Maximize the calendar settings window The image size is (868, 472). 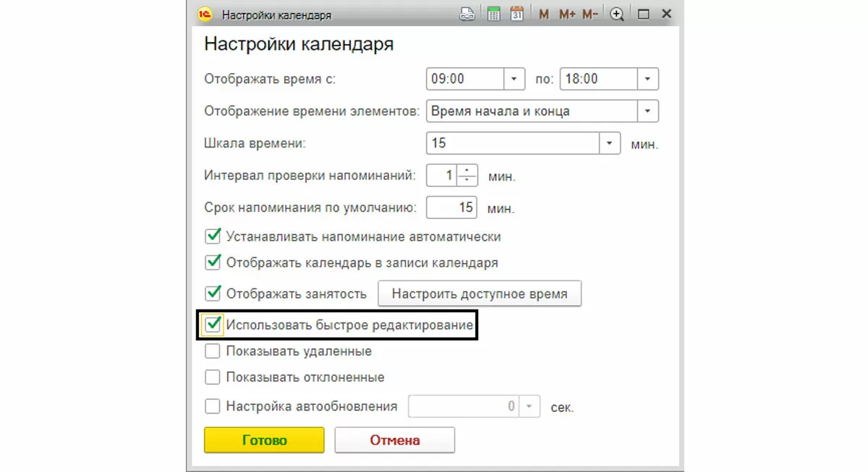coord(643,14)
